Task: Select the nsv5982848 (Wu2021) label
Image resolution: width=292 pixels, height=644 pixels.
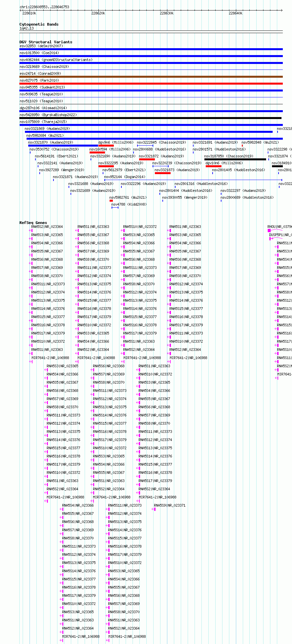Action: click(x=261, y=142)
